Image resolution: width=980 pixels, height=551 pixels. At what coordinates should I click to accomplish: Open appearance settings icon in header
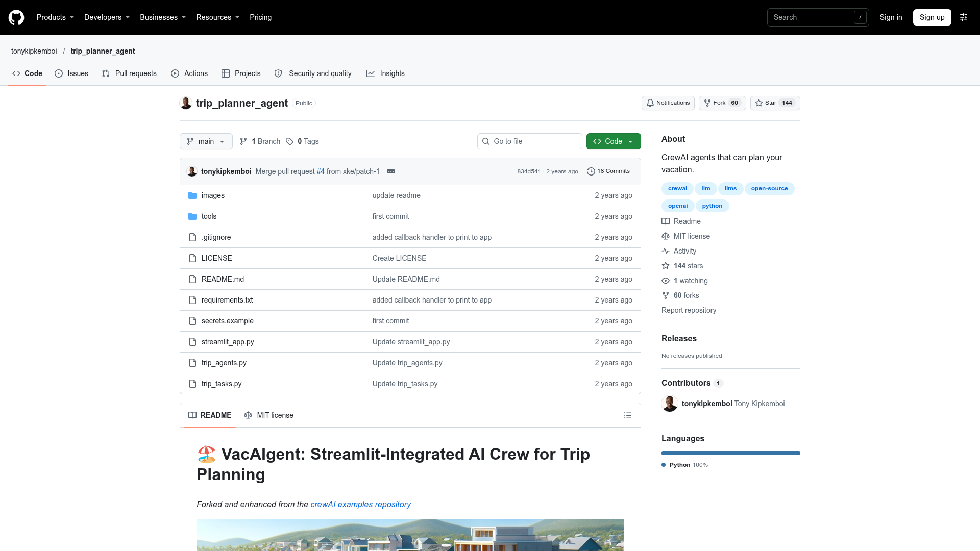964,17
